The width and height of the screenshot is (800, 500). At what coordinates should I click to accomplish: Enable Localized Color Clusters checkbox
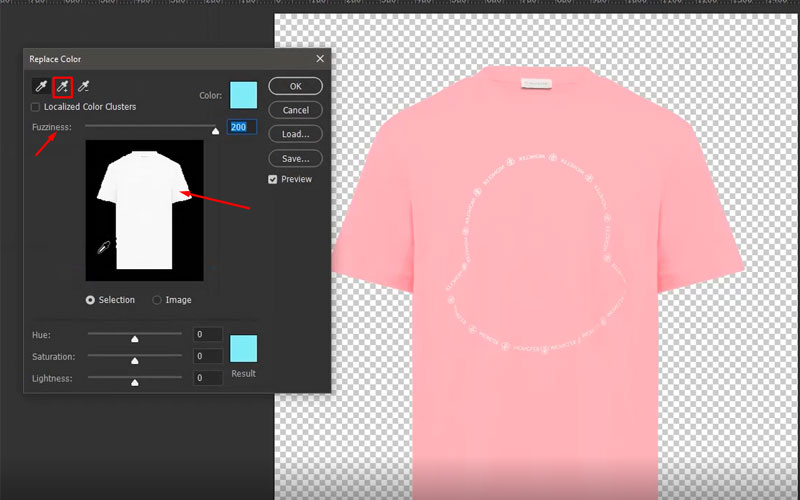point(36,107)
